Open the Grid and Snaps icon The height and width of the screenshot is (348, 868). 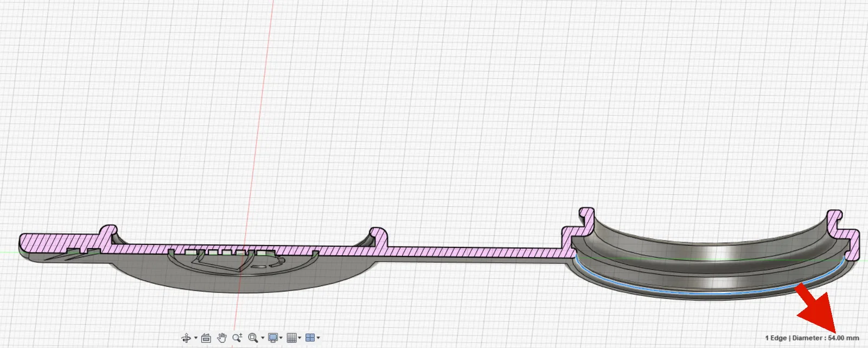[x=291, y=338]
